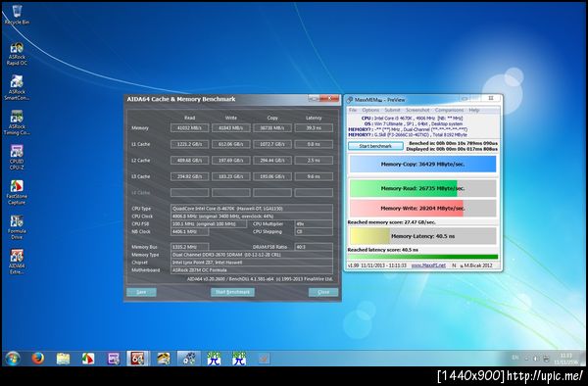Click the Memory Read value 41032 MB/s

coord(189,128)
